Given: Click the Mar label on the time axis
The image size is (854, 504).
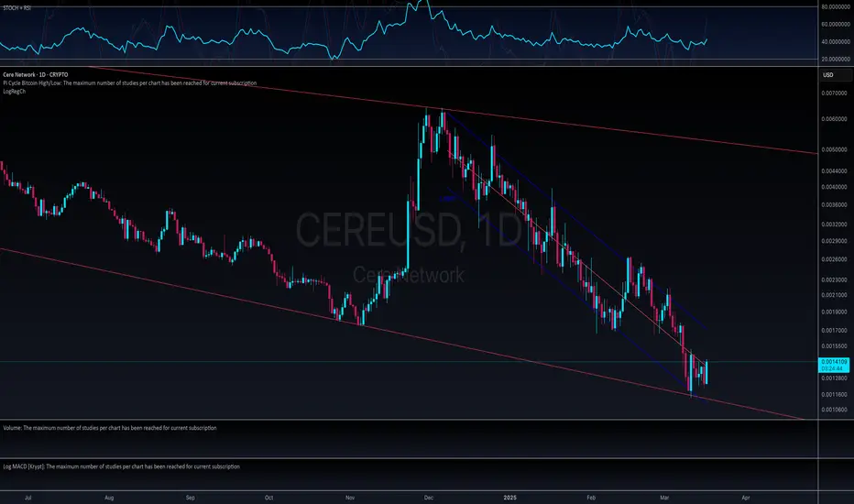Looking at the screenshot, I should [x=664, y=498].
